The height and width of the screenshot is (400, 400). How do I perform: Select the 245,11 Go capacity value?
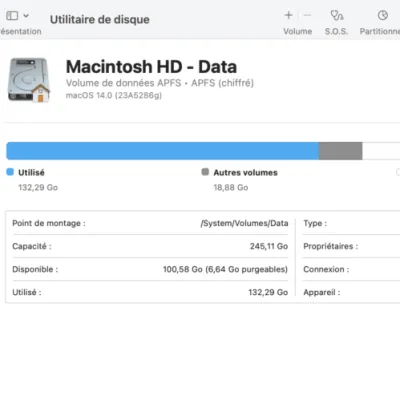click(269, 246)
